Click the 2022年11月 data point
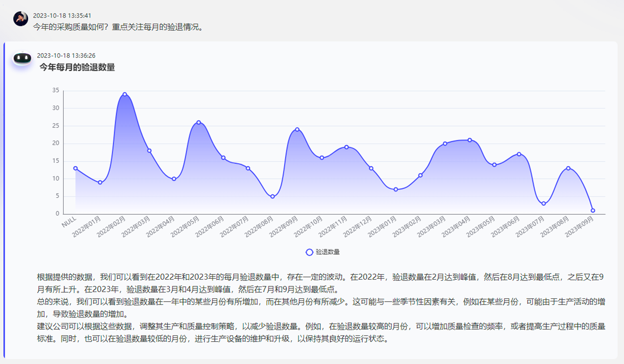This screenshot has height=364, width=624. point(346,147)
